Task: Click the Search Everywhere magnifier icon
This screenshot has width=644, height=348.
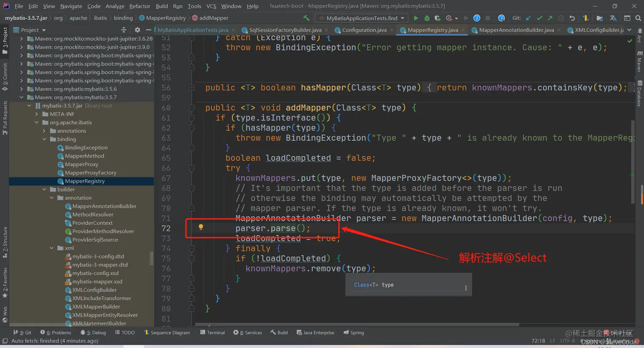Action: click(638, 18)
